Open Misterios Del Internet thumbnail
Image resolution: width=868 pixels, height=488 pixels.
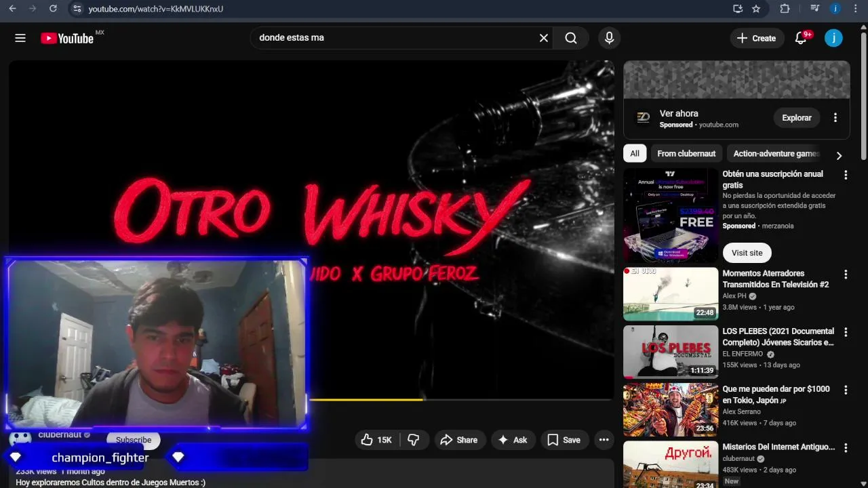(671, 464)
